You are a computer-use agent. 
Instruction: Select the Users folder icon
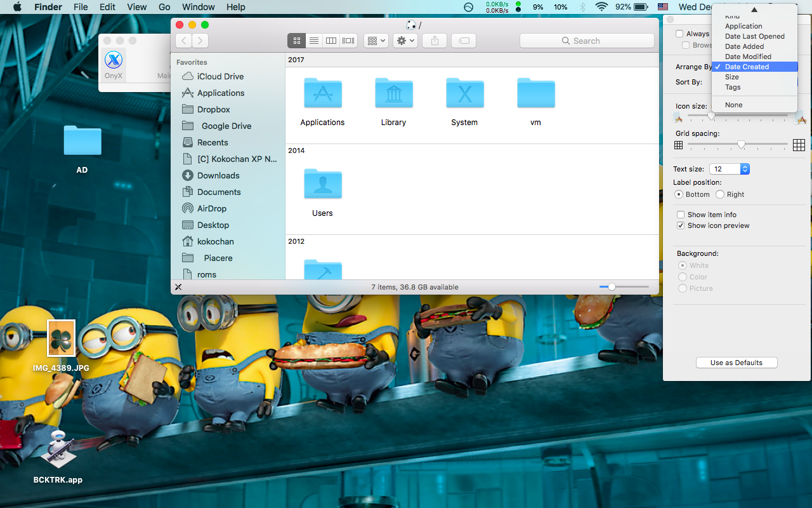323,184
